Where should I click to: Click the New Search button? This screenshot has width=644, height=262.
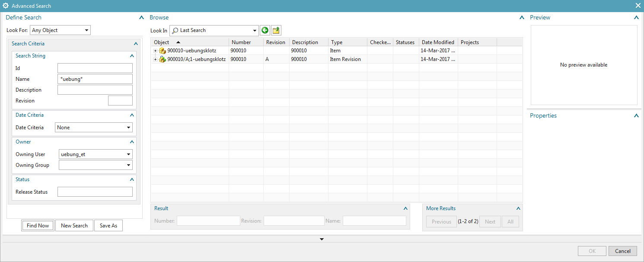tap(74, 226)
